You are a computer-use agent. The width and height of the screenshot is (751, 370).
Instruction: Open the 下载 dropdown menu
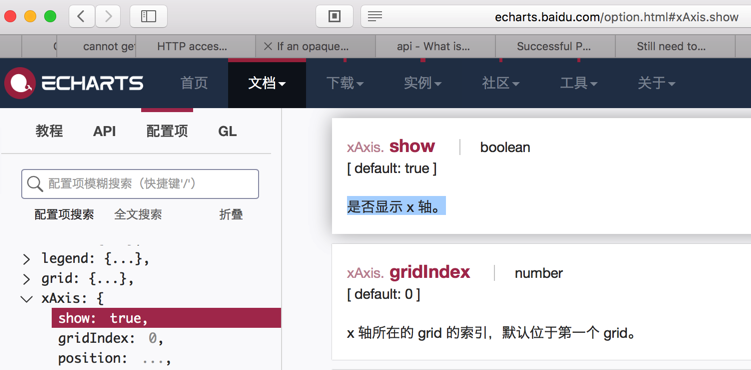(345, 83)
